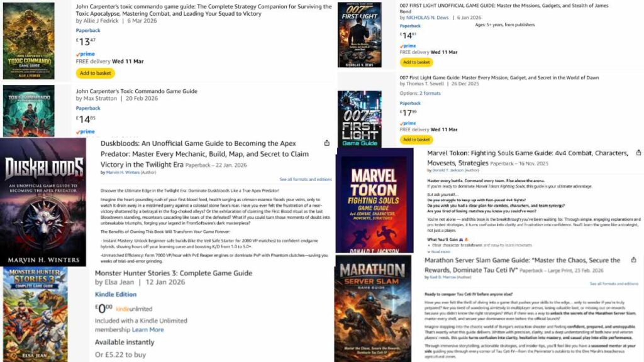The image size is (644, 362).
Task: Click prime logo under £17.99 price
Action: [x=408, y=123]
